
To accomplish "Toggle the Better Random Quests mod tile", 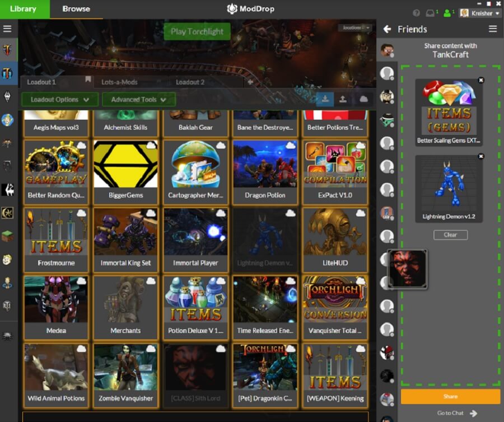I will click(56, 172).
